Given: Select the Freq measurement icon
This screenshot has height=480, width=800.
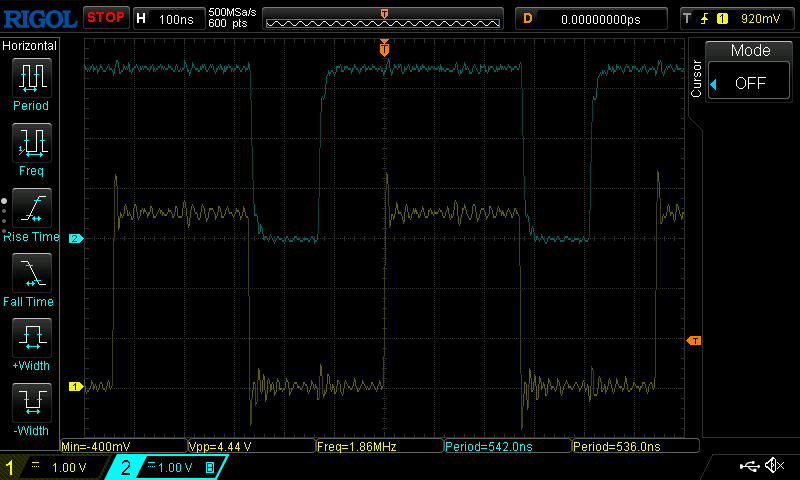Looking at the screenshot, I should (x=31, y=143).
